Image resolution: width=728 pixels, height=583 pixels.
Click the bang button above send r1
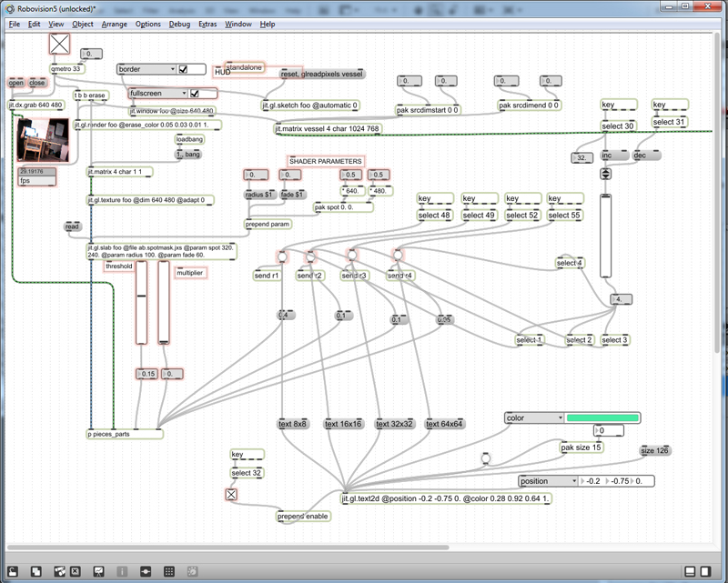(x=282, y=256)
